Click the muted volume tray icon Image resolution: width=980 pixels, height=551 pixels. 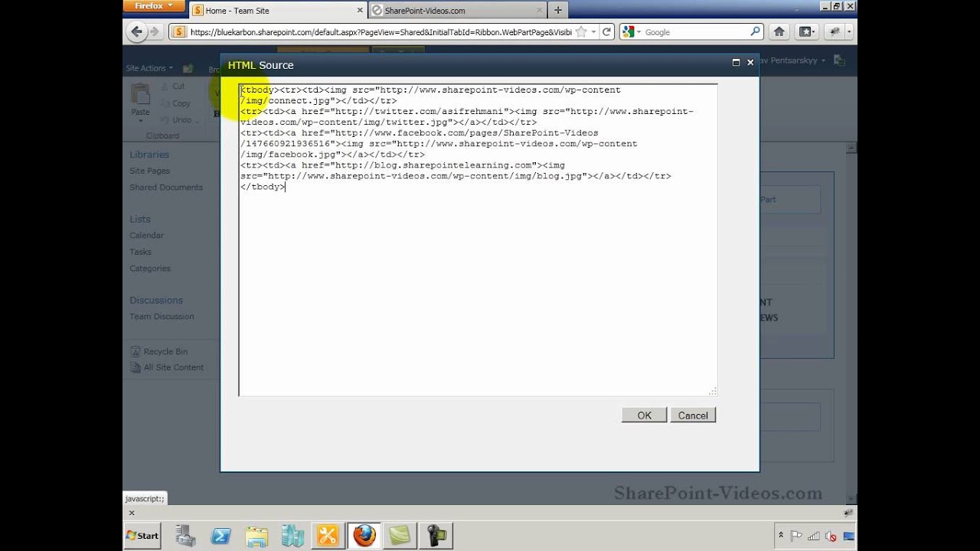[830, 536]
